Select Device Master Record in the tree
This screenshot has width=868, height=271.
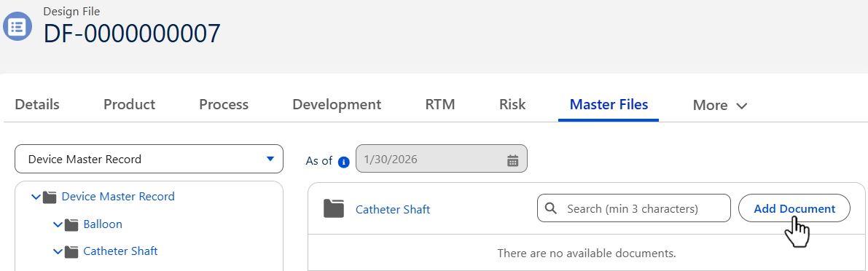pyautogui.click(x=118, y=197)
